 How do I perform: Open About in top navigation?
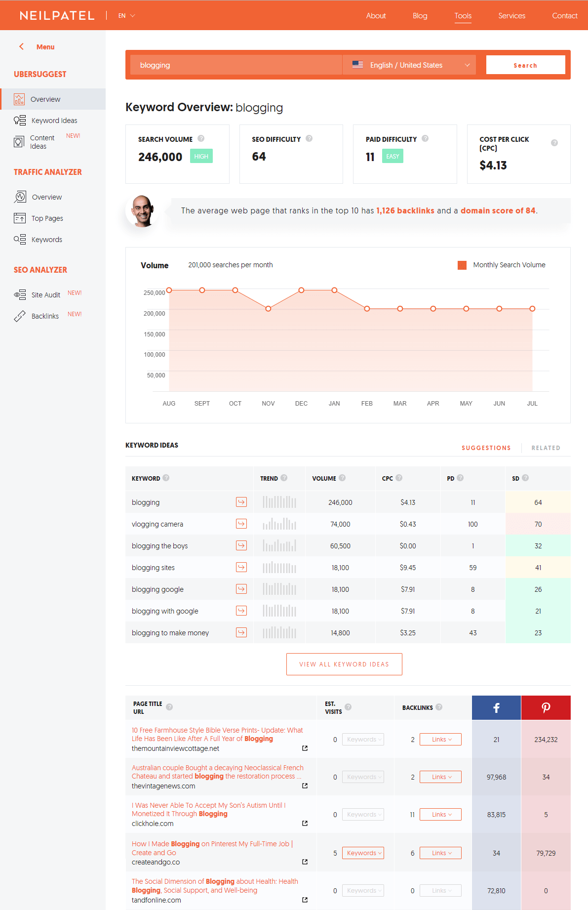376,16
